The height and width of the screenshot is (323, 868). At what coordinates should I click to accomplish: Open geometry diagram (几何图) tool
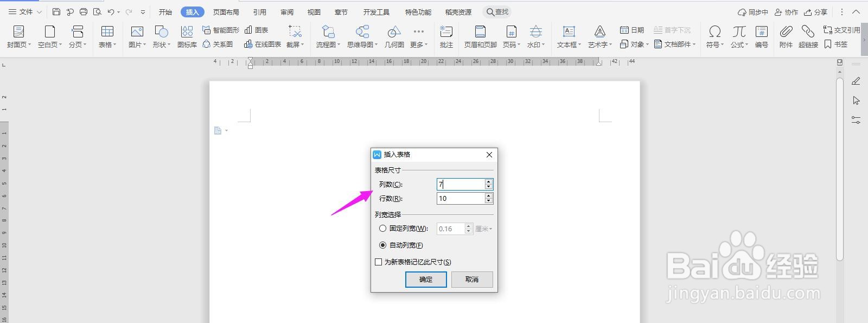point(394,36)
